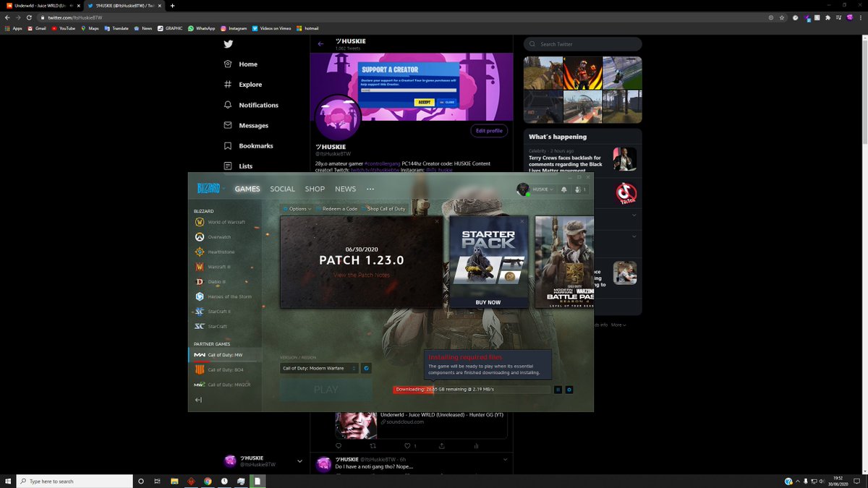The image size is (868, 488).
Task: Click the Search Twitter field
Action: pos(583,44)
